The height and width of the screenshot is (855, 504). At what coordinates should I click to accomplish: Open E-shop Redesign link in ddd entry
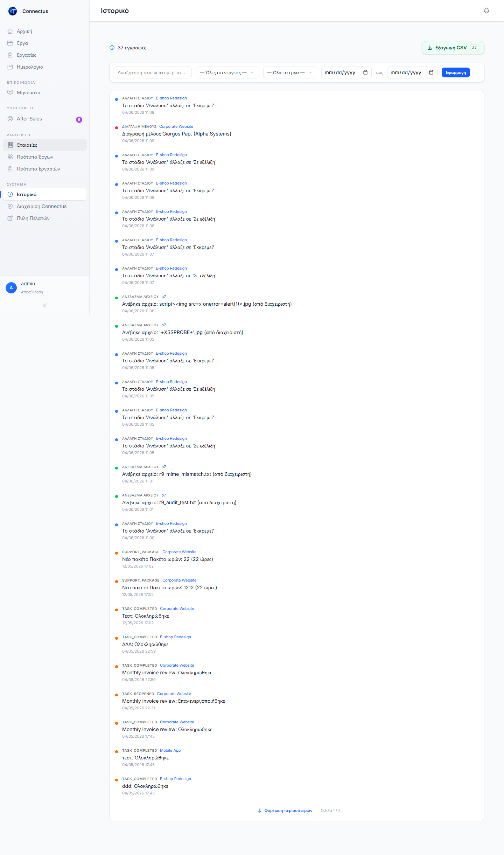tap(175, 779)
